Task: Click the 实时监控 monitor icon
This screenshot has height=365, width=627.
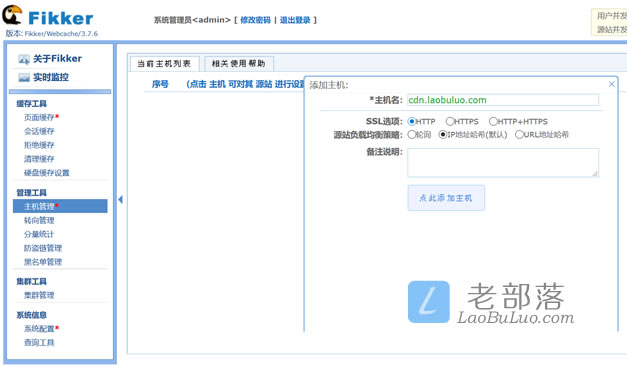Action: (24, 78)
